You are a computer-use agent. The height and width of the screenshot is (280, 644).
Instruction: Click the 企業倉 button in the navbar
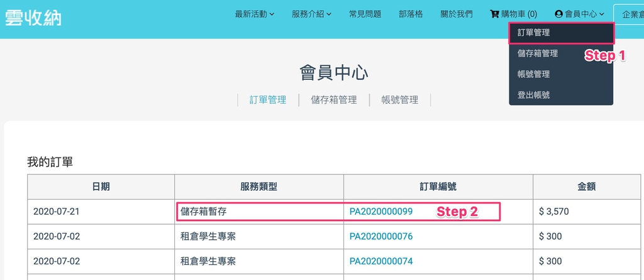pos(631,14)
